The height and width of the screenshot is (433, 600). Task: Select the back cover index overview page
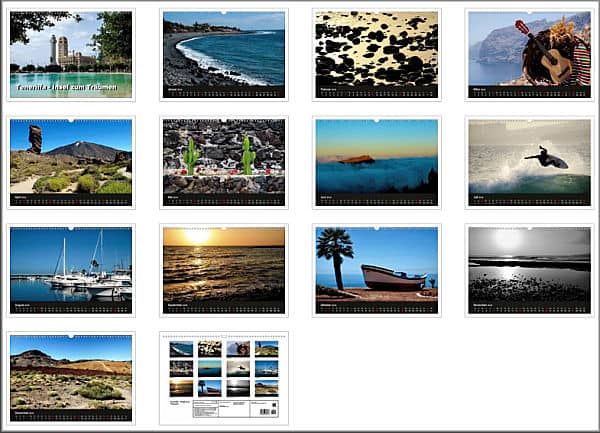click(x=224, y=378)
